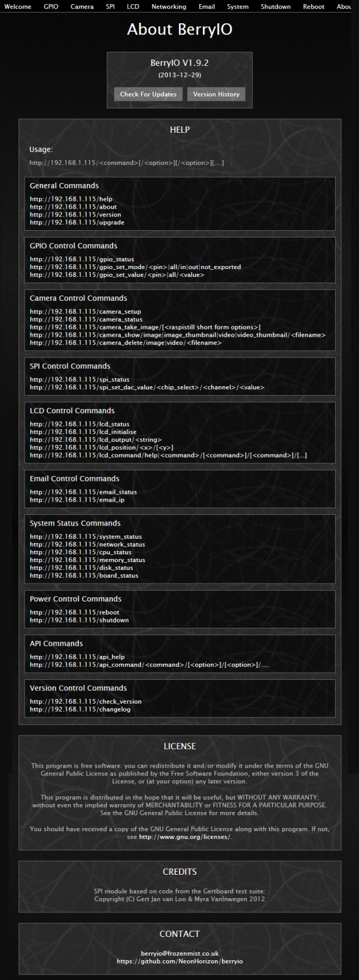Click the /api_help command URL
This screenshot has width=359, height=980.
coord(77,657)
